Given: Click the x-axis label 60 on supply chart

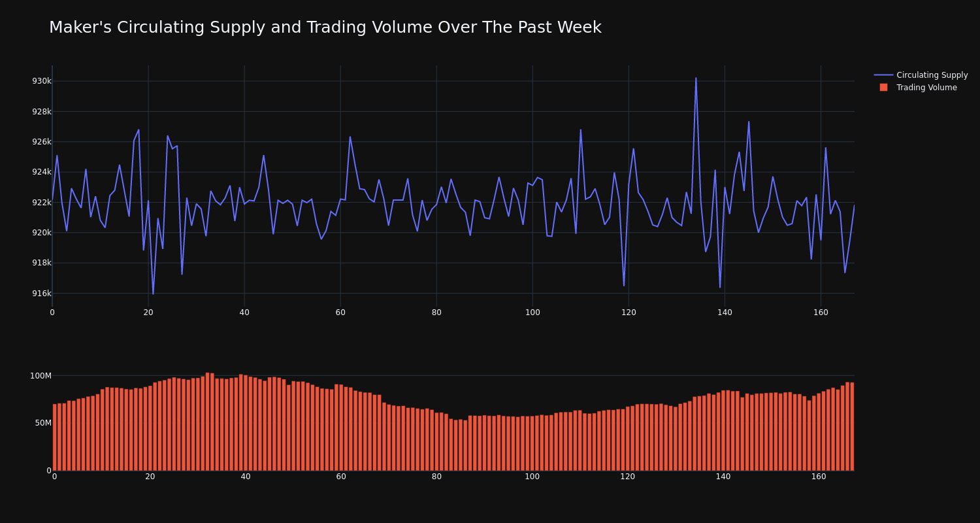Looking at the screenshot, I should coord(340,312).
